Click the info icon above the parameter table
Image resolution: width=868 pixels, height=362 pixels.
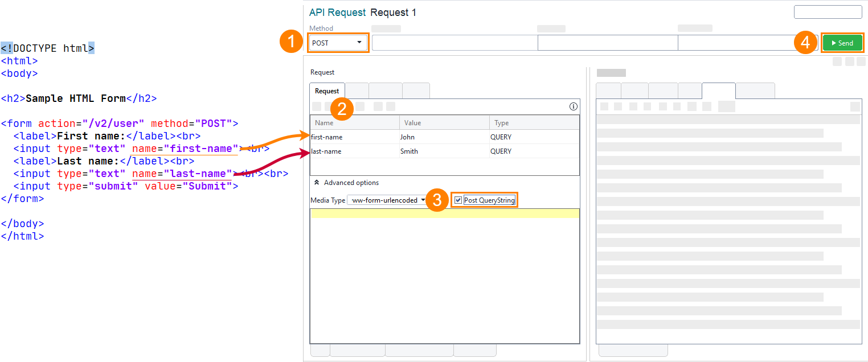point(574,106)
